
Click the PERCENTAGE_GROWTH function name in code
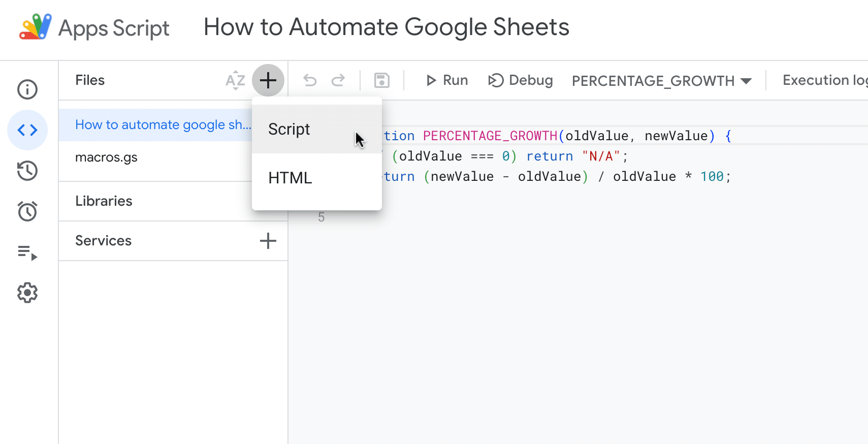490,136
